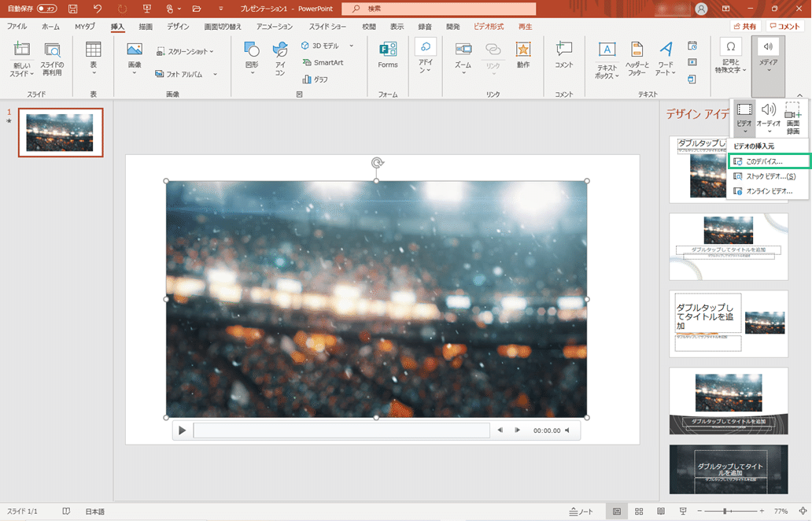Open the Insert (挿入) tab

coord(117,27)
